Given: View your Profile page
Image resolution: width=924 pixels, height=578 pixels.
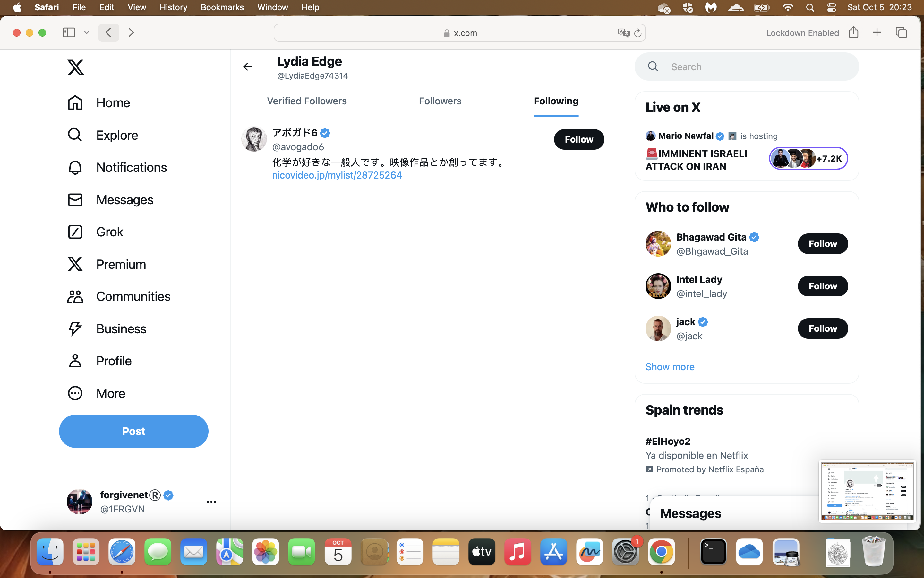Looking at the screenshot, I should coord(99,361).
